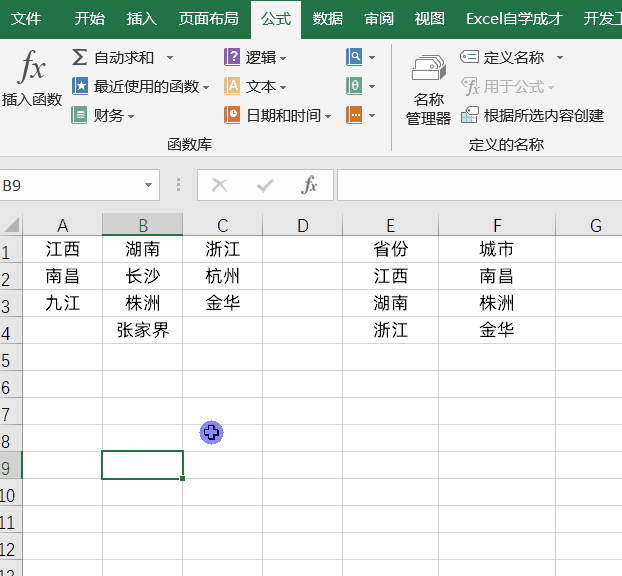The height and width of the screenshot is (576, 622).
Task: Select cell A3 containing 九江
Action: click(62, 303)
